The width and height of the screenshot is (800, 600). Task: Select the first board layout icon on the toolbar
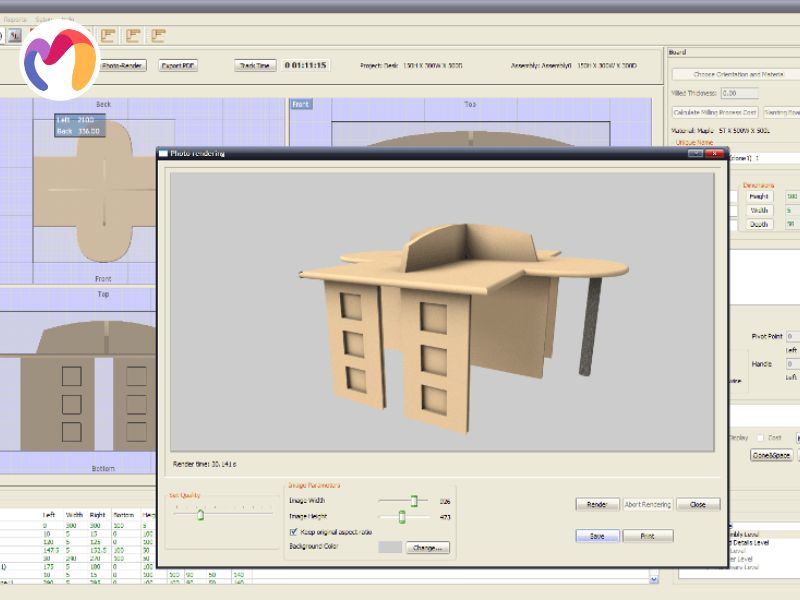pyautogui.click(x=108, y=34)
